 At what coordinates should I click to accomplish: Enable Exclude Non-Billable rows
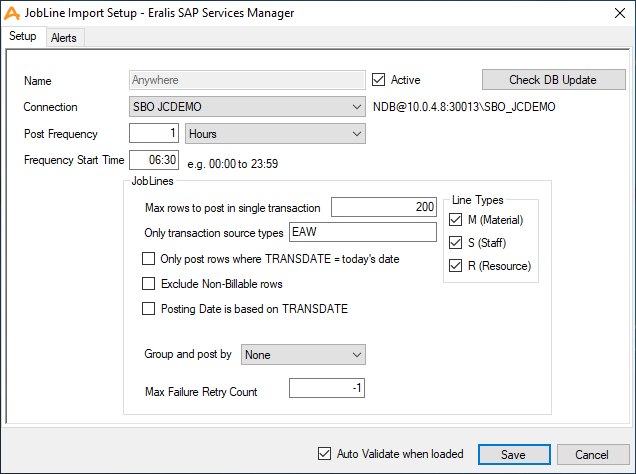coord(149,284)
